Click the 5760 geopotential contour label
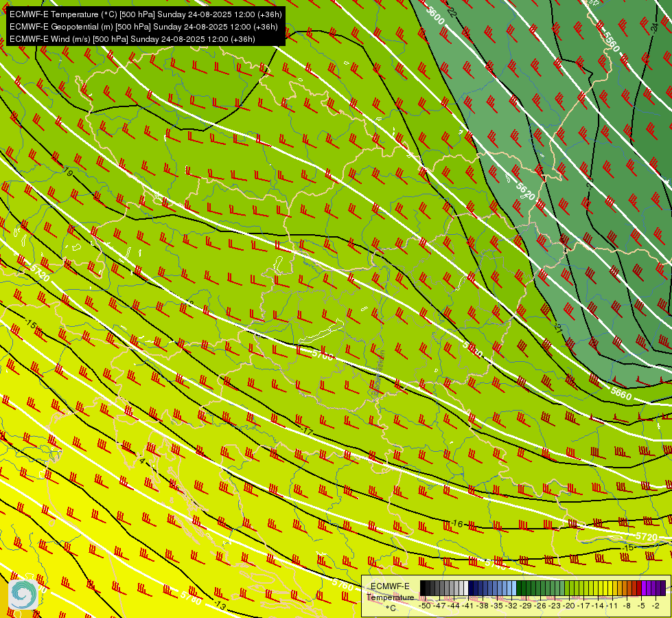Screen dimensions: 672x618 343,584
